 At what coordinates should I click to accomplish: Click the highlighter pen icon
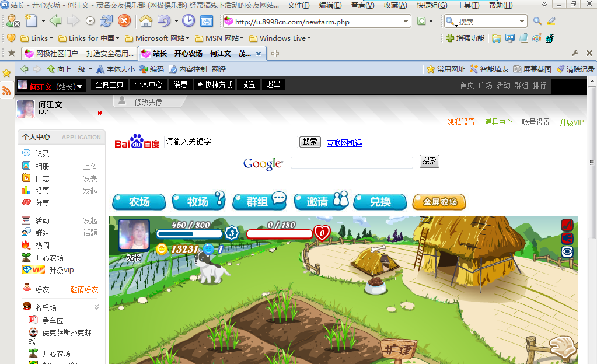pyautogui.click(x=551, y=22)
